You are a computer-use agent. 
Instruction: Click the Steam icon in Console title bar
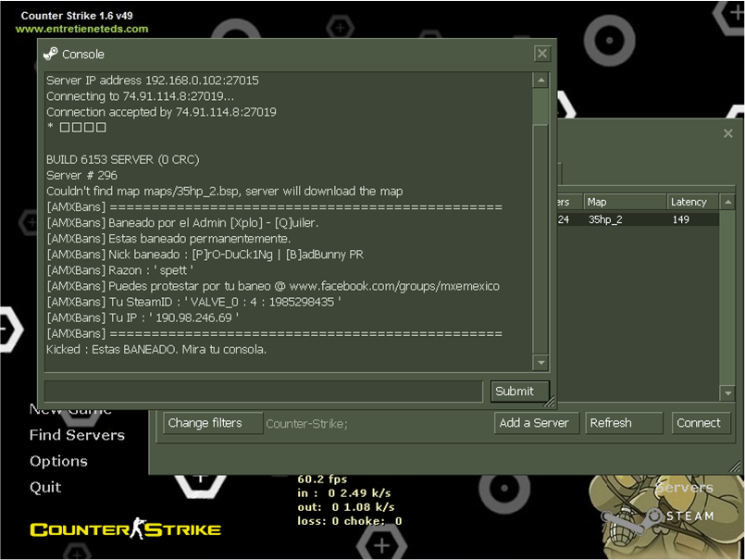click(50, 55)
